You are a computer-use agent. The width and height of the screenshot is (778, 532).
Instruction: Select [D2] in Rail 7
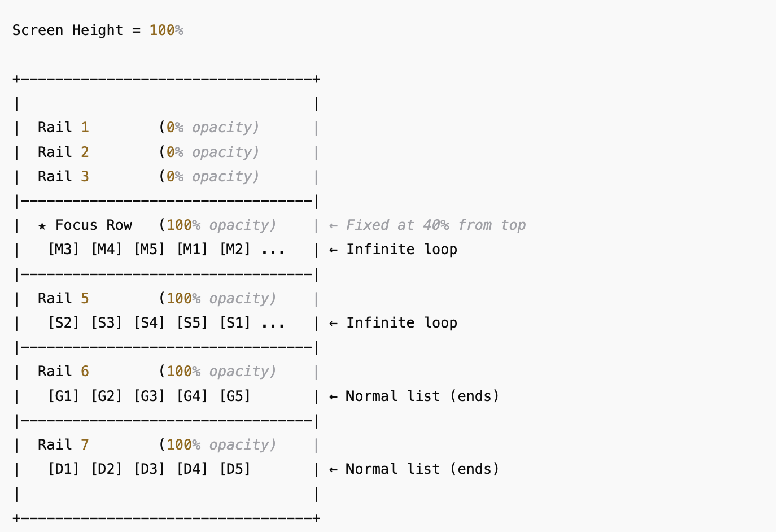107,469
